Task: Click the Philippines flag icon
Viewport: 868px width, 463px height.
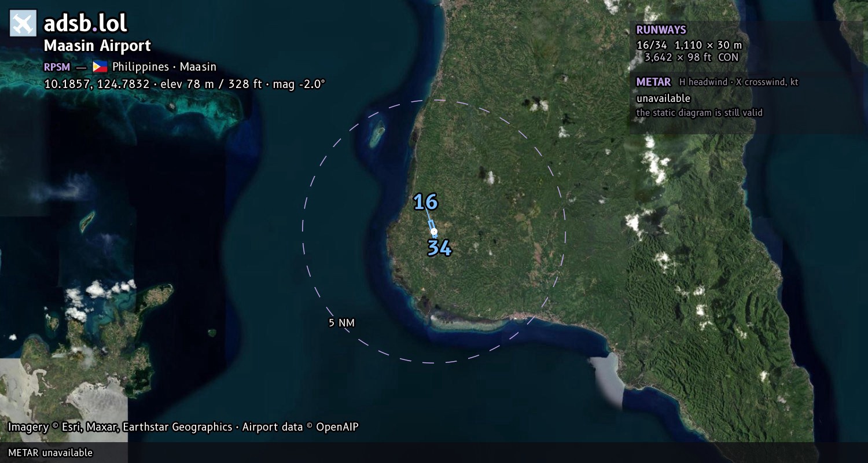Action: 100,67
